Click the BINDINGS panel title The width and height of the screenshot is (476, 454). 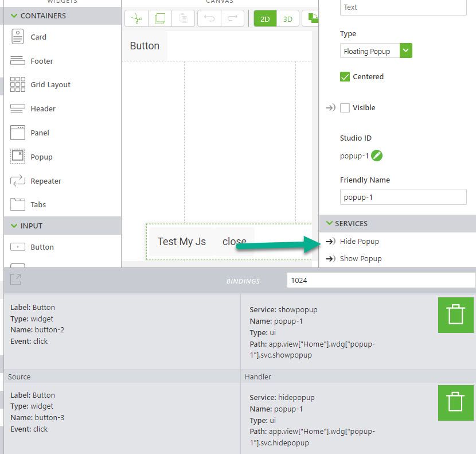[243, 281]
